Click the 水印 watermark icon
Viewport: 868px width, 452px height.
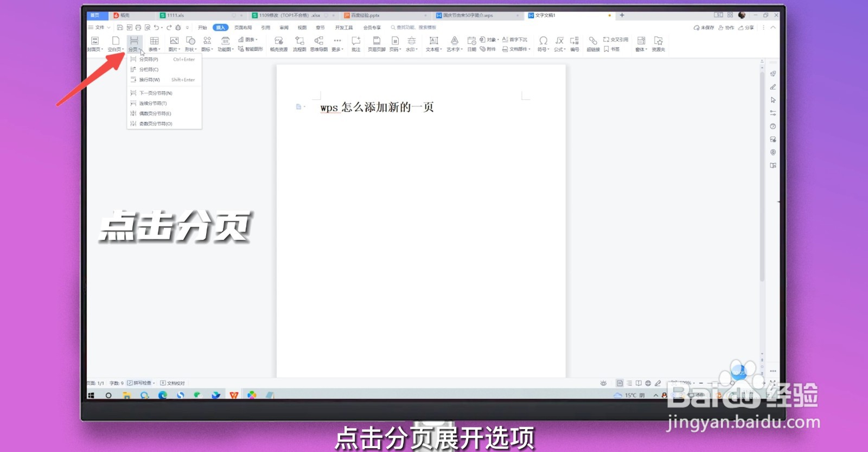pos(412,41)
